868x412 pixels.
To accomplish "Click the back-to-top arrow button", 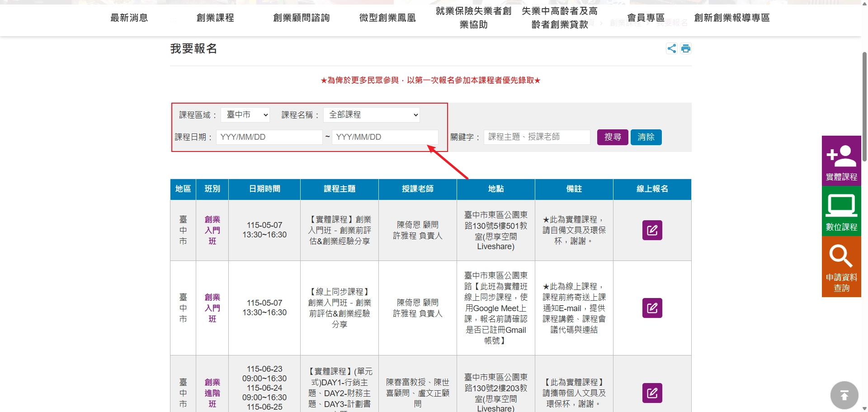I will 844,396.
